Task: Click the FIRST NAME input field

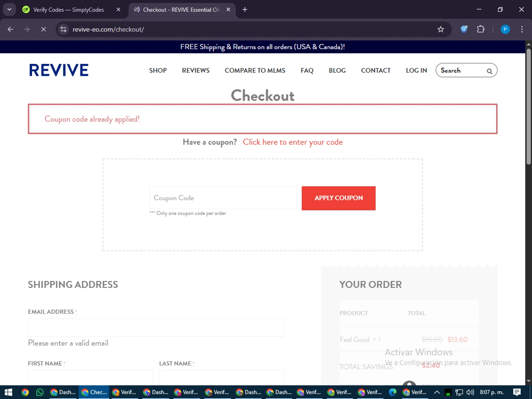Action: (90, 378)
